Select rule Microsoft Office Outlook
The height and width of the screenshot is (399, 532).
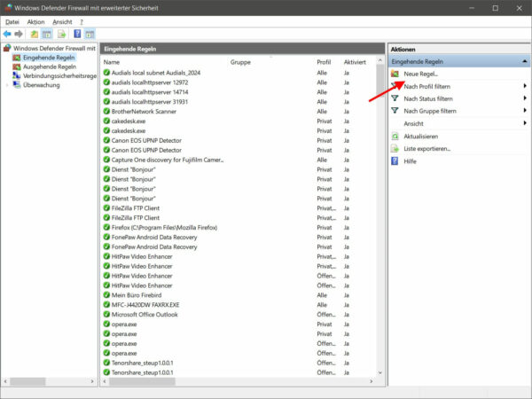[x=145, y=315]
